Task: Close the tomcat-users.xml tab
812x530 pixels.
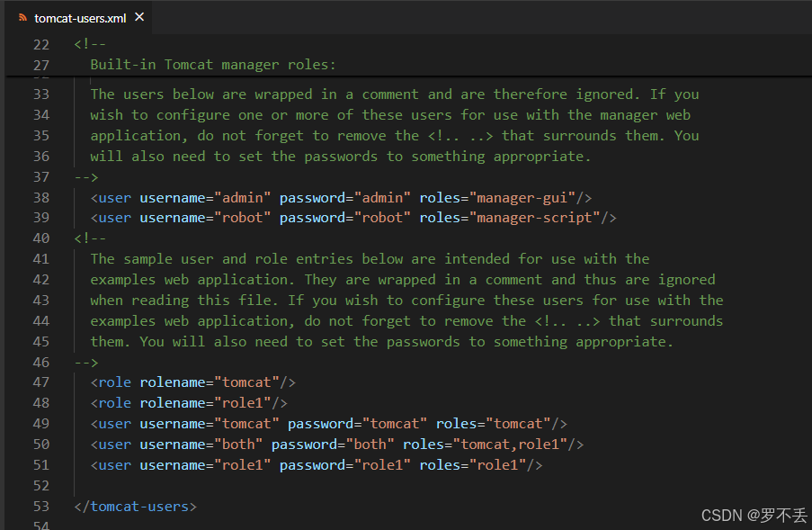Action: (x=139, y=17)
